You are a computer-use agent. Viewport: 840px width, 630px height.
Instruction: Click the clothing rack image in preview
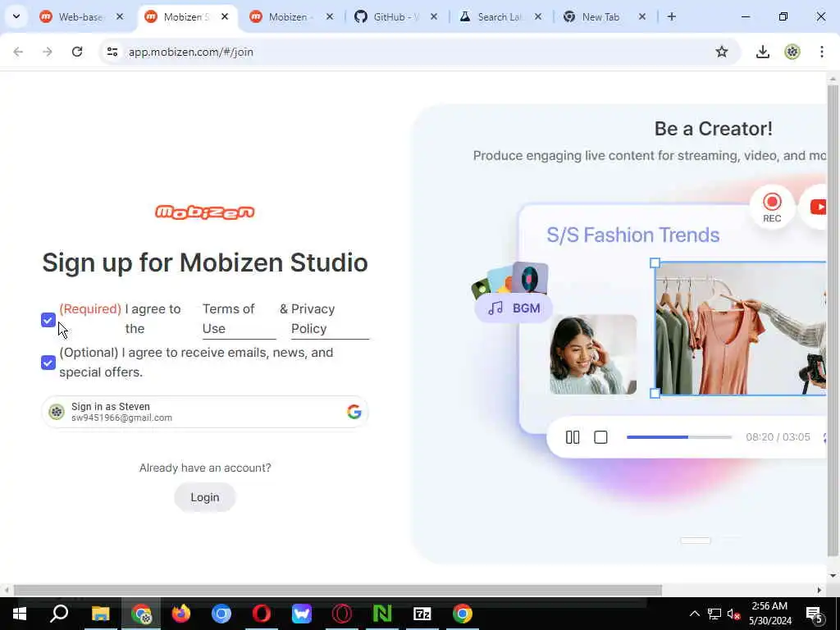741,329
